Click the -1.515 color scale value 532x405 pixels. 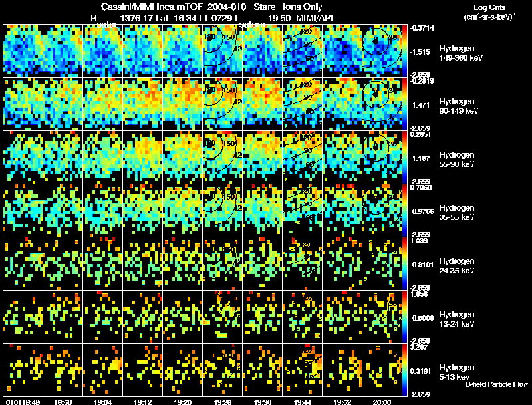[420, 52]
